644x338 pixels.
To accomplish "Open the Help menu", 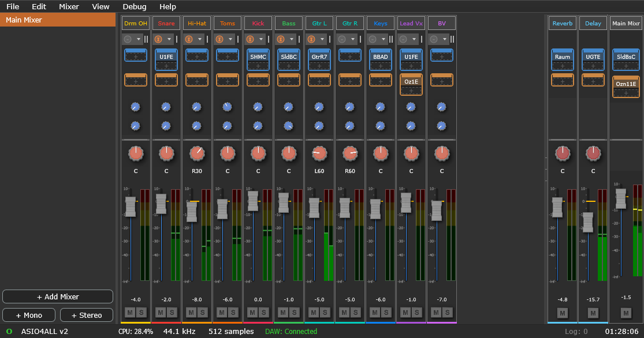I will (x=167, y=6).
